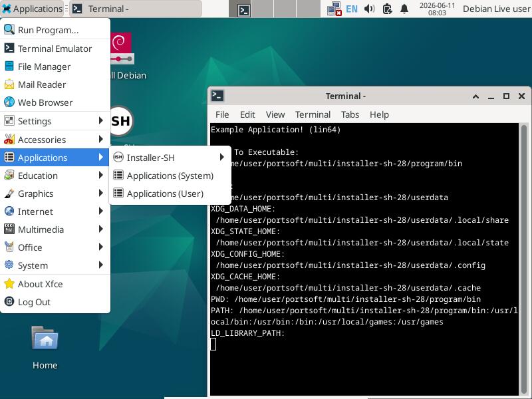The image size is (532, 399).
Task: Open Run Program... dialog
Action: pyautogui.click(x=55, y=30)
